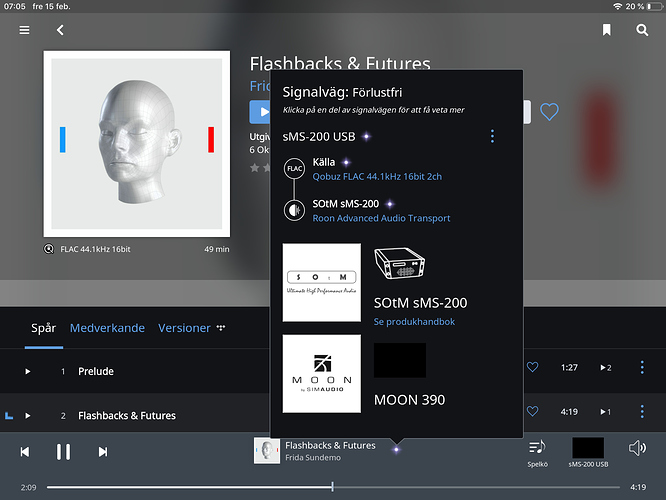The width and height of the screenshot is (666, 500).
Task: Open the hamburger navigation menu
Action: [x=24, y=30]
